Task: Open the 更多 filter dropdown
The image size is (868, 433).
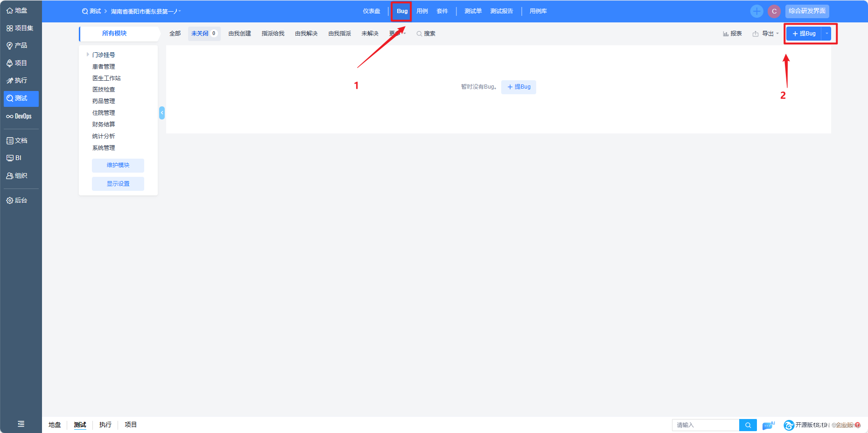Action: [398, 34]
